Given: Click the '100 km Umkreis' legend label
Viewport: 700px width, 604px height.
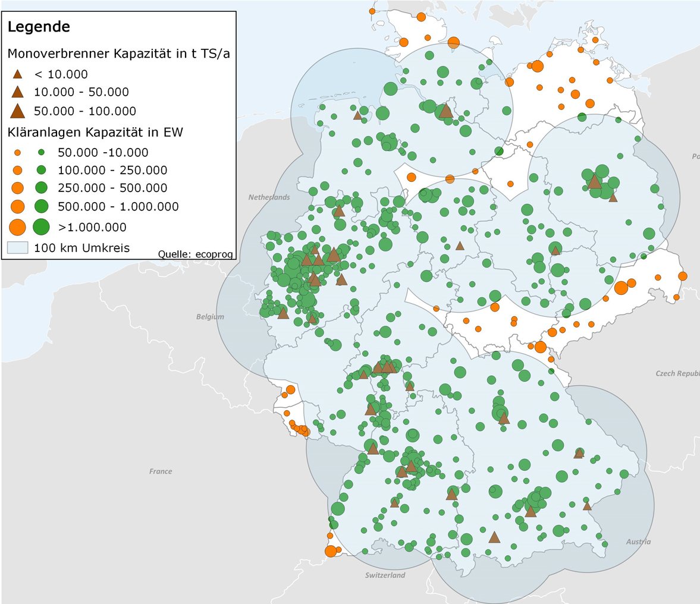Looking at the screenshot, I should [x=81, y=248].
